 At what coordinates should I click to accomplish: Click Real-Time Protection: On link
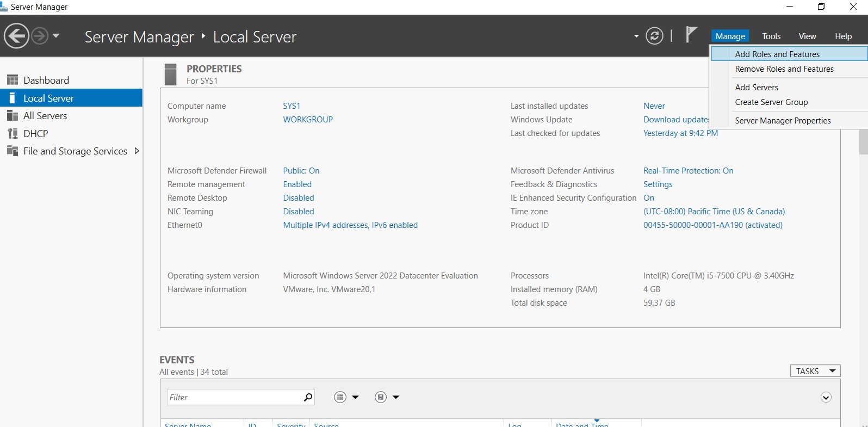coord(689,171)
